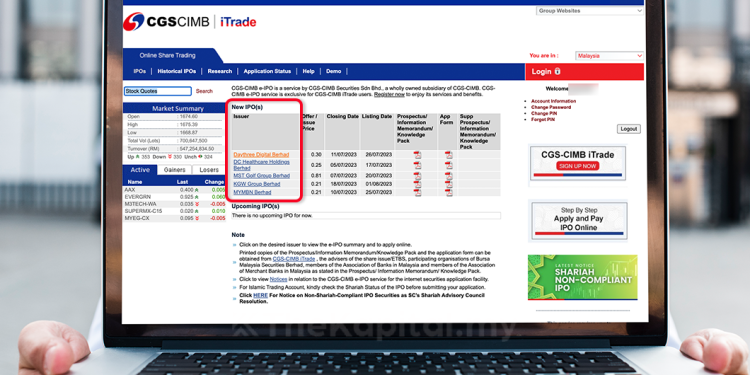Open the IPOs menu item

point(140,71)
